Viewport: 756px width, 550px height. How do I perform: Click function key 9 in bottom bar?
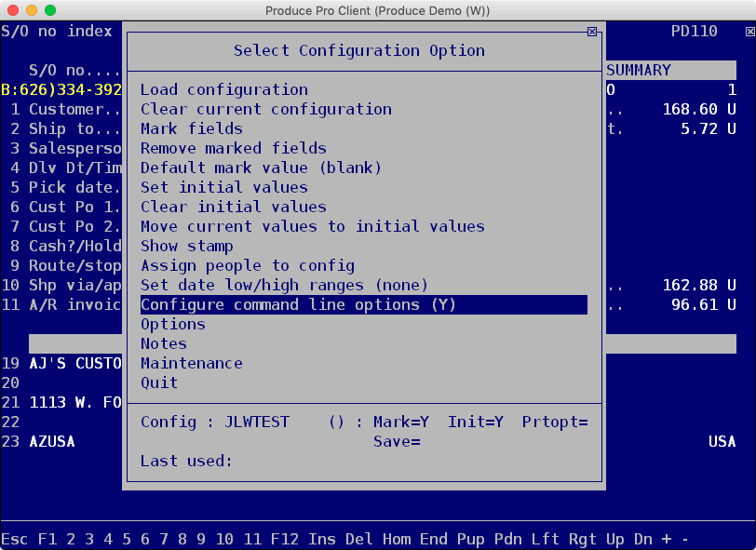coord(201,539)
